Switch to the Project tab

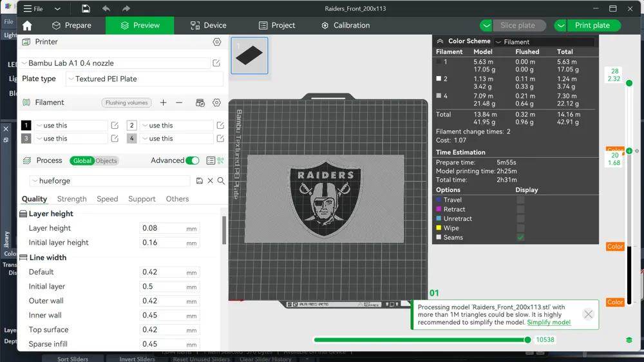[x=277, y=26]
